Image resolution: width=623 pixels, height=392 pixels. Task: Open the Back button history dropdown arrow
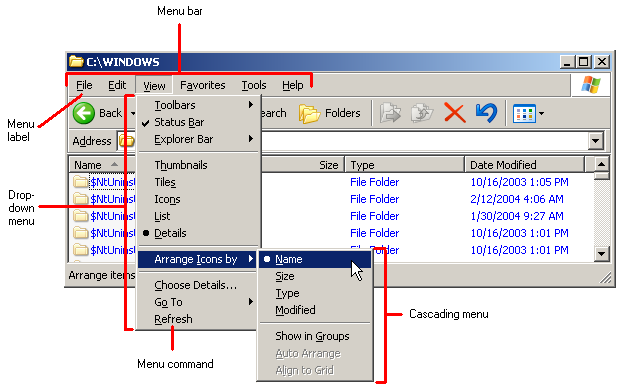click(x=133, y=113)
